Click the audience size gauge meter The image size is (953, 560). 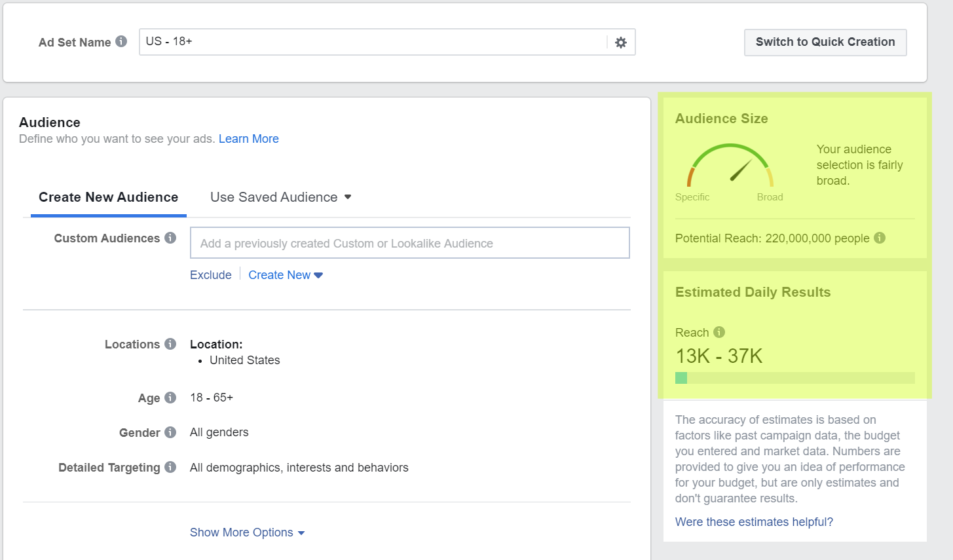click(730, 166)
